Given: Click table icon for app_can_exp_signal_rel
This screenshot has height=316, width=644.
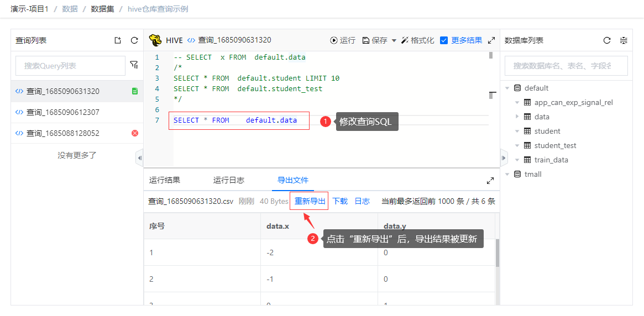Looking at the screenshot, I should coord(527,102).
